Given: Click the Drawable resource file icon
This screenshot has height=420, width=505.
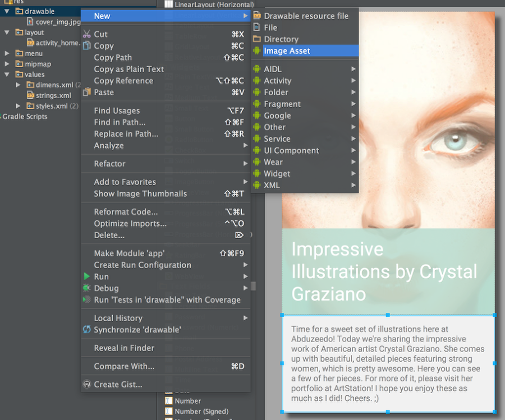Looking at the screenshot, I should (x=256, y=15).
